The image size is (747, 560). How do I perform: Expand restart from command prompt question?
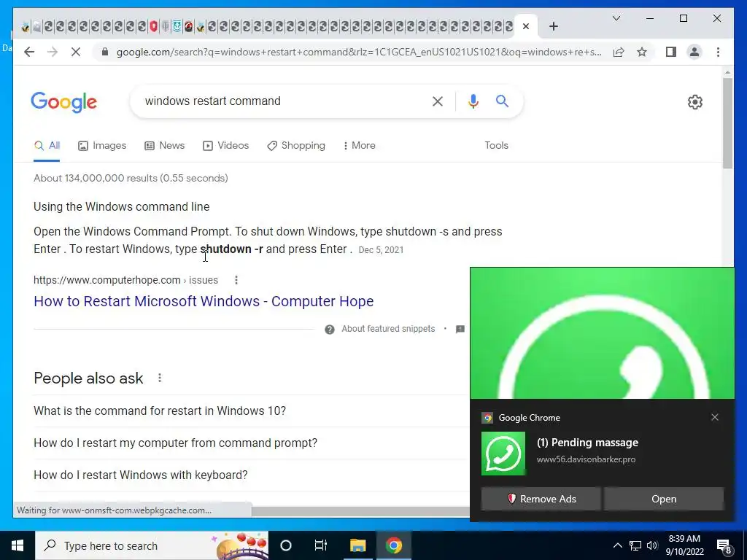(x=251, y=443)
